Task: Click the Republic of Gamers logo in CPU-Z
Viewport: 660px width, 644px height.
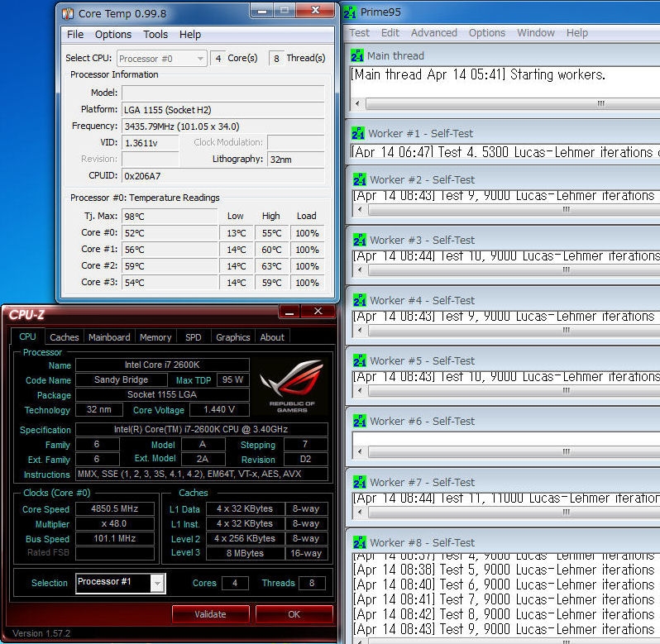Action: (292, 387)
